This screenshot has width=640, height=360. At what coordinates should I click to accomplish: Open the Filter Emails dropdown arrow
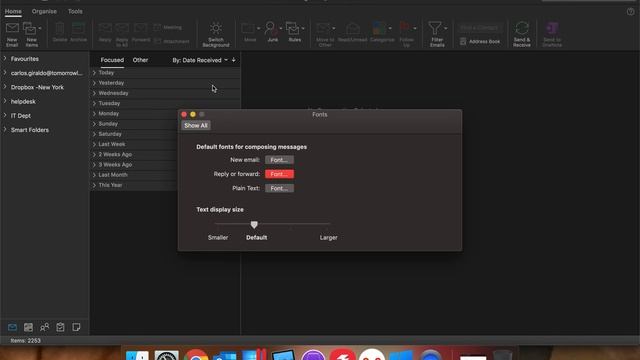[445, 28]
